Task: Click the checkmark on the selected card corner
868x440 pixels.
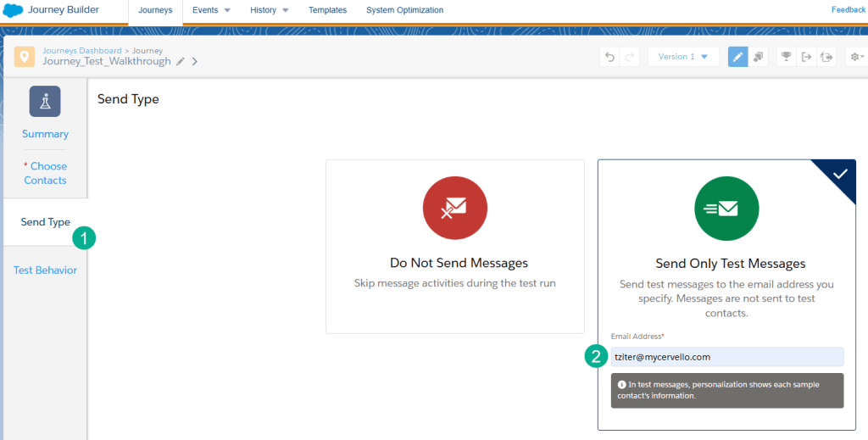Action: tap(840, 173)
